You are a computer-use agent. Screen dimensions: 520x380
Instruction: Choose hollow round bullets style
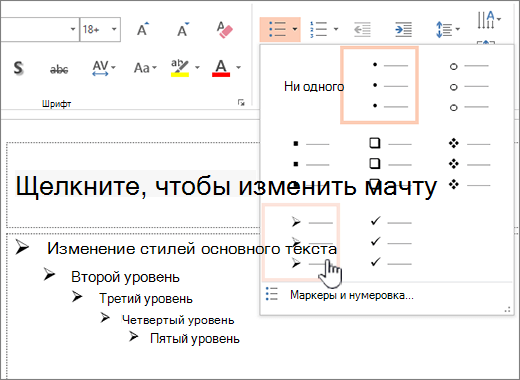pyautogui.click(x=469, y=86)
